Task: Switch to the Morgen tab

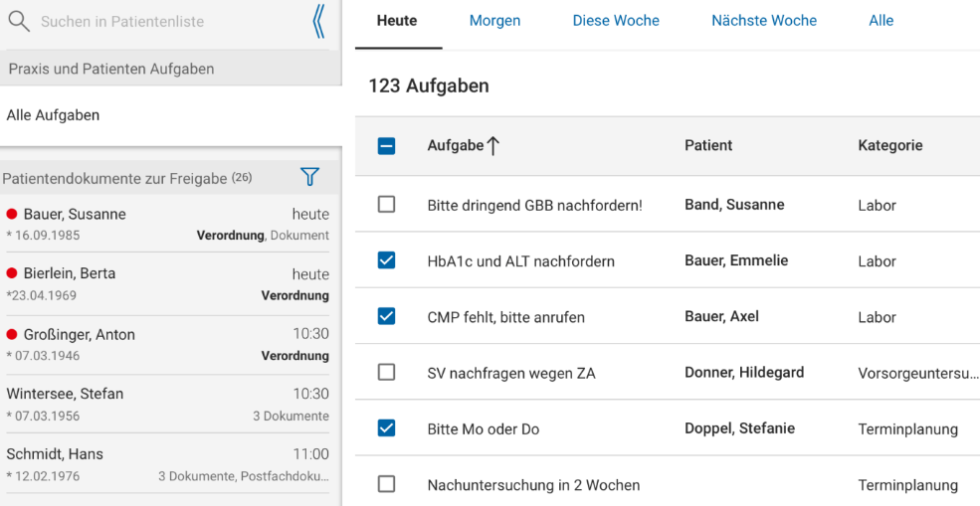Action: click(494, 21)
